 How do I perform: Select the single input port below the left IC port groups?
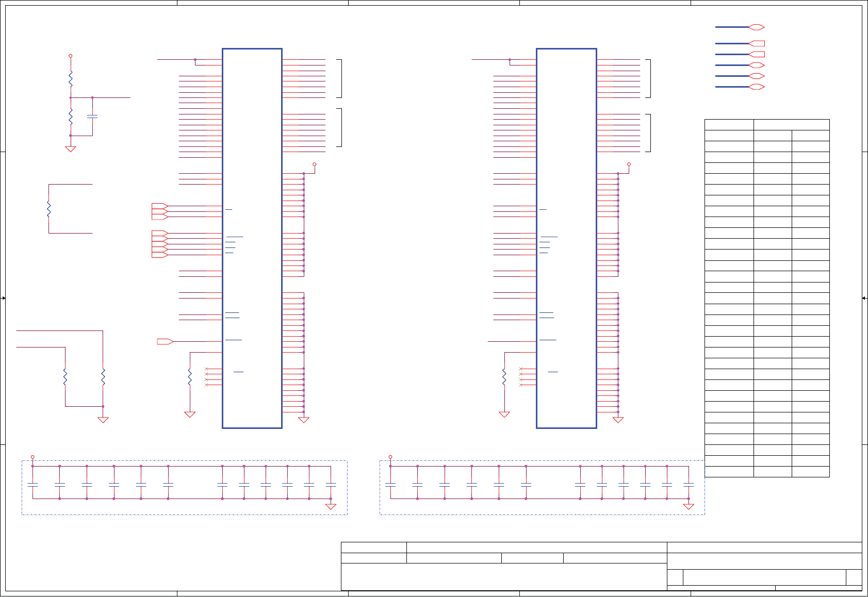click(x=165, y=341)
